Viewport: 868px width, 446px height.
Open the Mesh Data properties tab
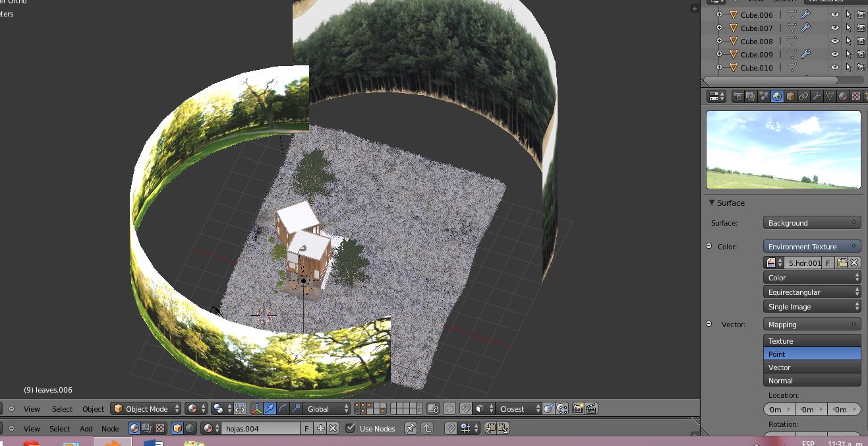pyautogui.click(x=830, y=96)
